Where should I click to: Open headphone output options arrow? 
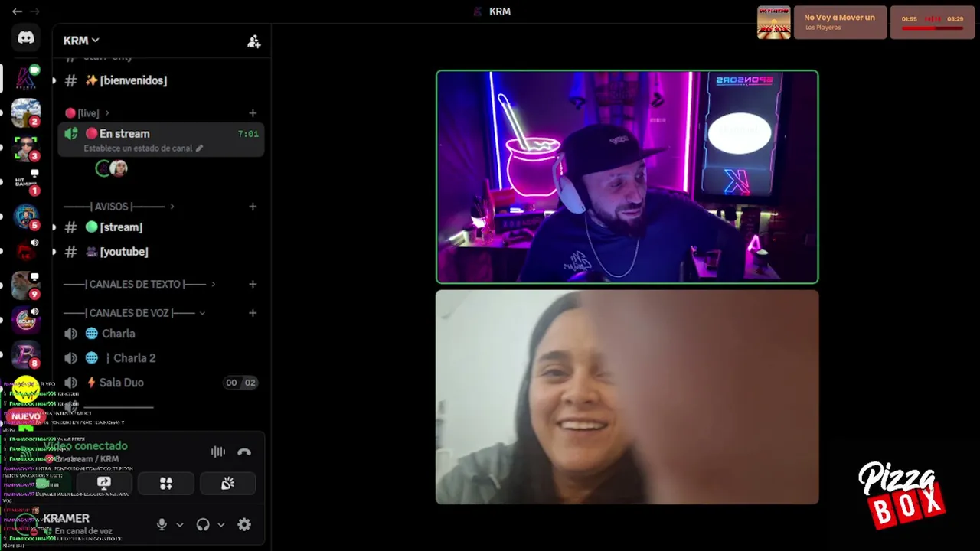click(x=221, y=525)
